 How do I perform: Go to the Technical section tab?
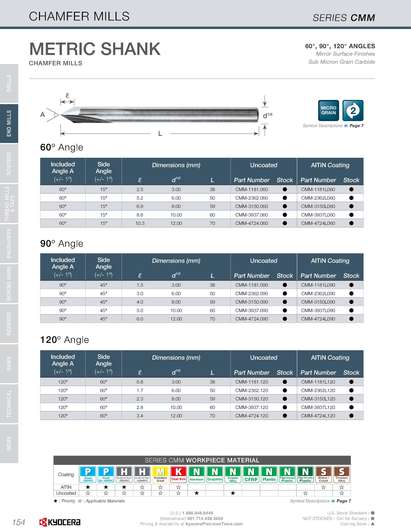point(9,403)
